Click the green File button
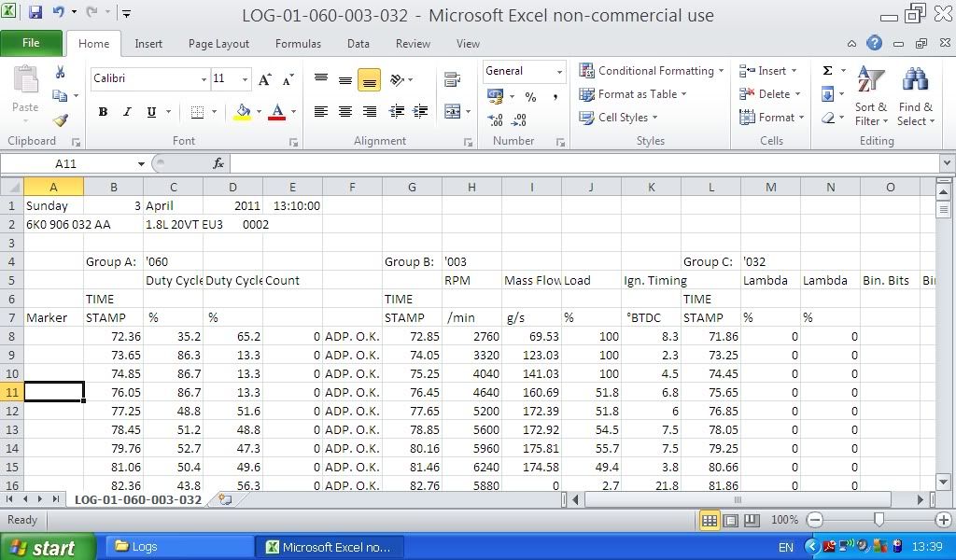 point(31,43)
